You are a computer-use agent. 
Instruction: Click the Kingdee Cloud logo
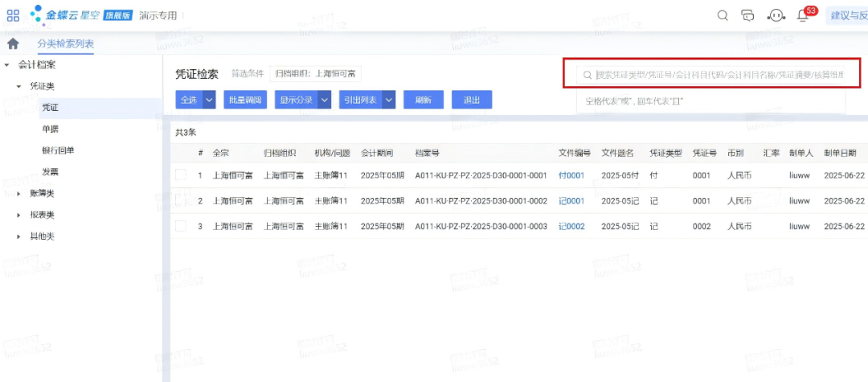pyautogui.click(x=63, y=15)
